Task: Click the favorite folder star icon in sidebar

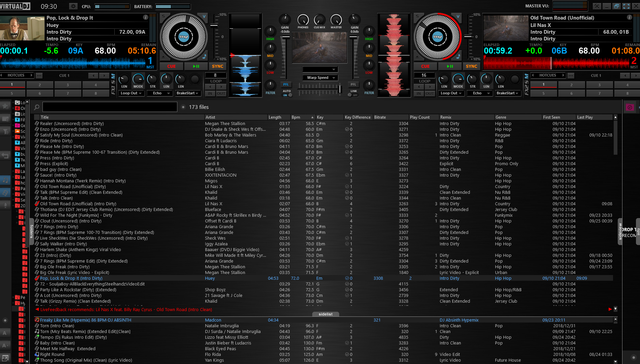Action: pos(5,107)
